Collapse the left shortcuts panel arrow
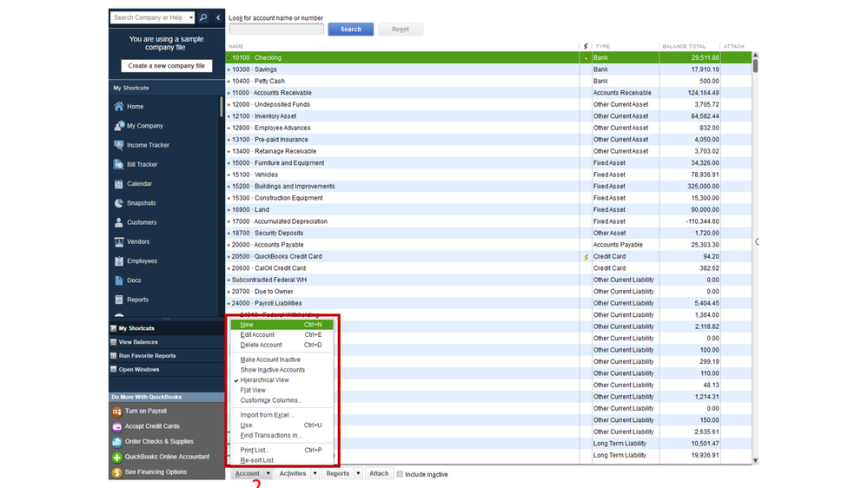 (x=218, y=17)
